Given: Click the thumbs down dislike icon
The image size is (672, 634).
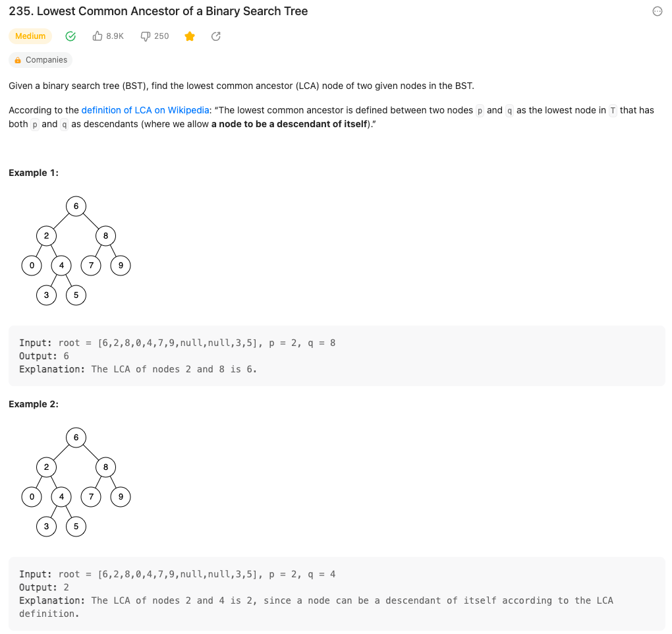Looking at the screenshot, I should point(146,36).
